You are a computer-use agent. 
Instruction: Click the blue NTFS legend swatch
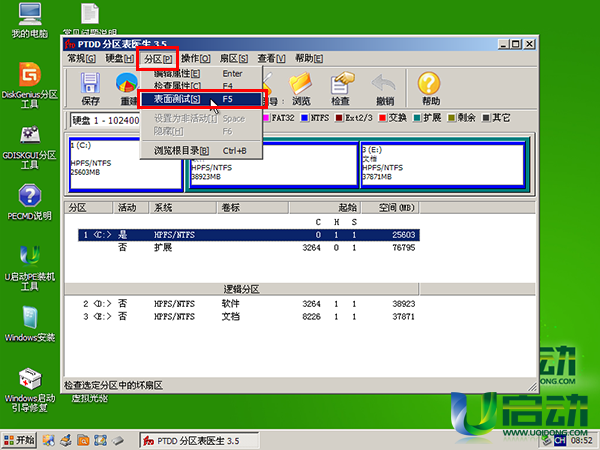pos(305,118)
